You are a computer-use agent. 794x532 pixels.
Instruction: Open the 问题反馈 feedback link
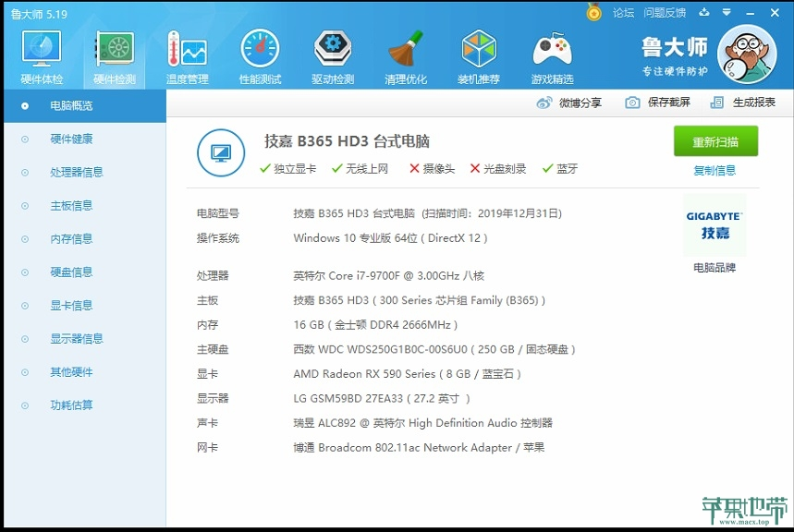(665, 13)
